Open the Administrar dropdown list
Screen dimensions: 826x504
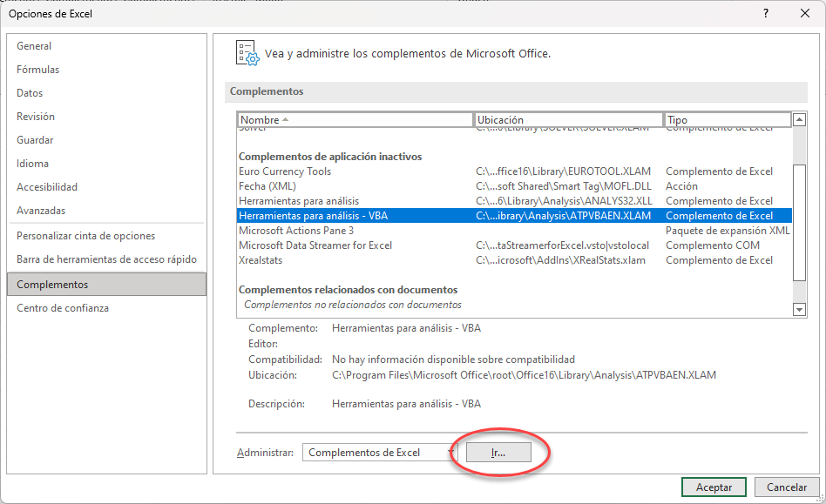(380, 453)
